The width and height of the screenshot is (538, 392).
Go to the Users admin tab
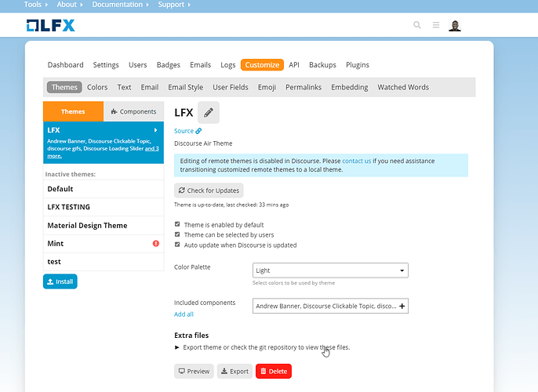(x=137, y=65)
